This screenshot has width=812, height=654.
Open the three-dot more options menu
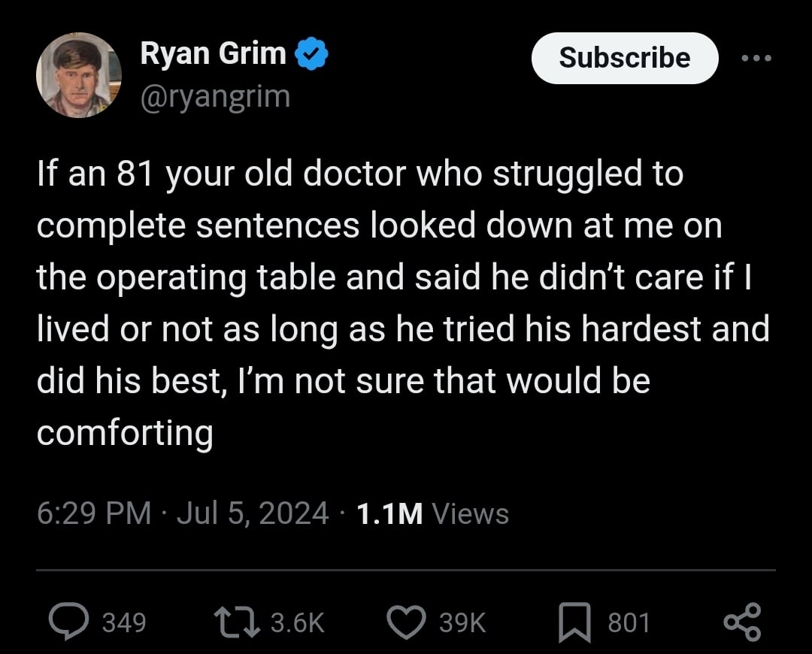tap(755, 59)
